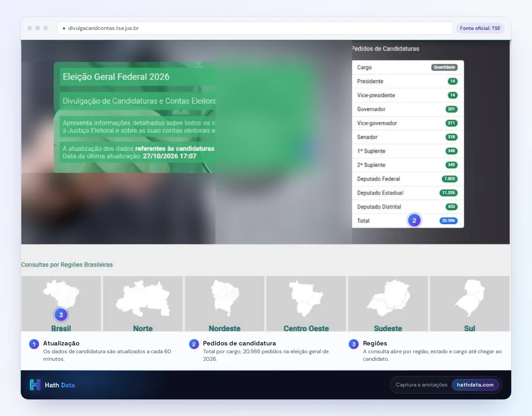Select the Presidente row

coord(408,81)
